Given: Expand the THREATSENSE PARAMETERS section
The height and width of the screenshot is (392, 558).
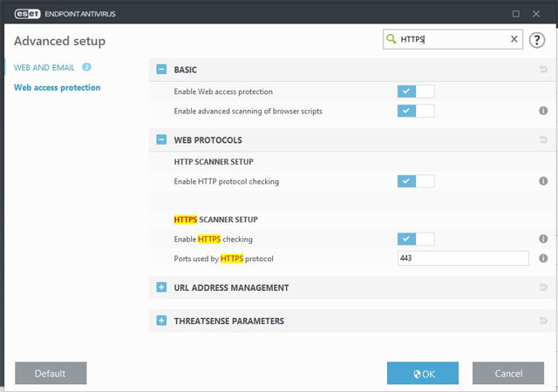Looking at the screenshot, I should 161,321.
